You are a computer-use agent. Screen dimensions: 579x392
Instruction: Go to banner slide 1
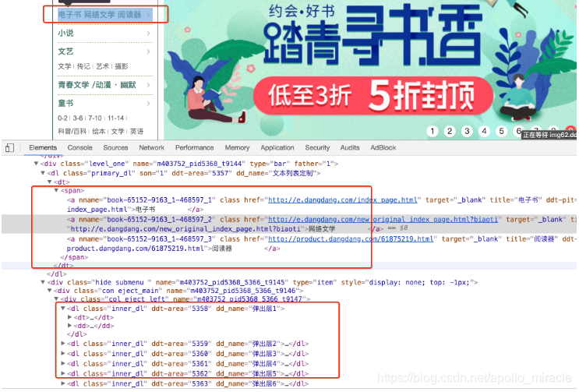tap(432, 131)
